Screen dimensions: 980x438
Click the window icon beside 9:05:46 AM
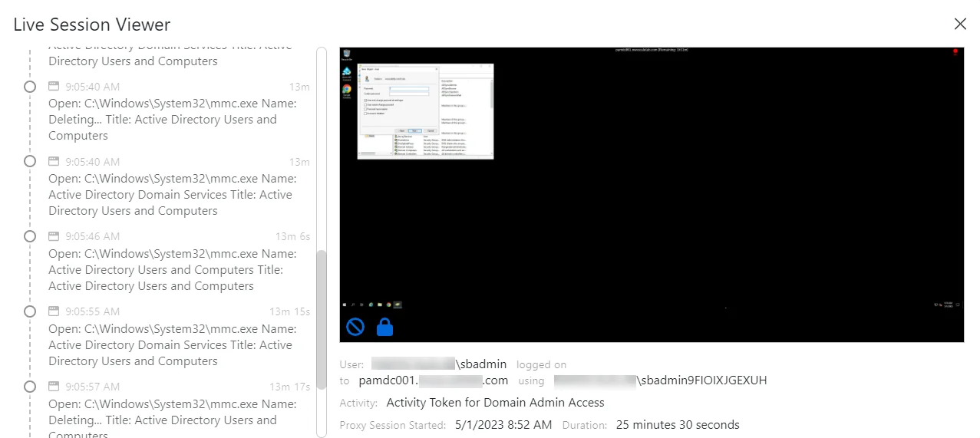click(54, 236)
